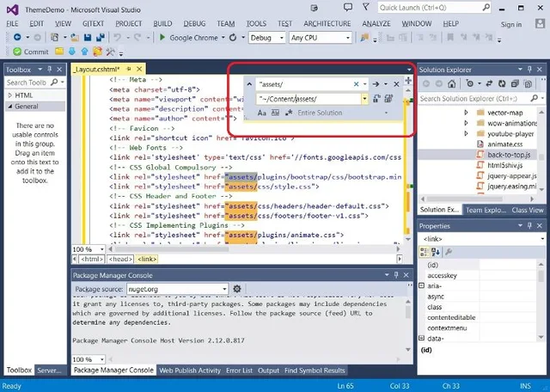Open the Any CPU platform dropdown
The image size is (550, 392).
coord(347,38)
